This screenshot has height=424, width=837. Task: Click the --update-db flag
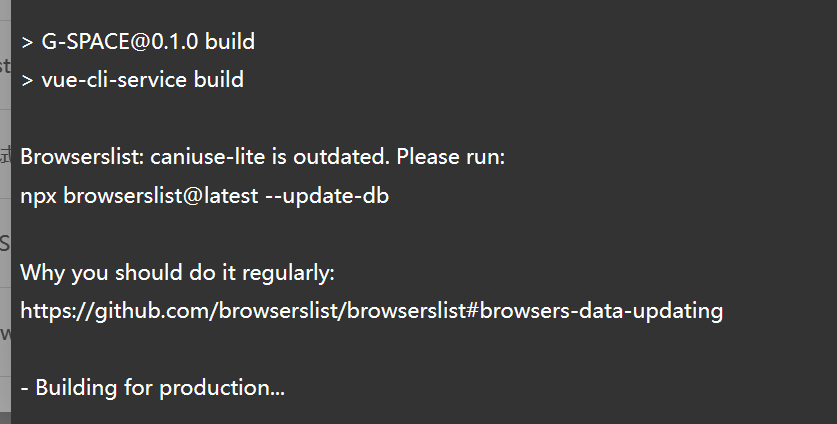tap(327, 196)
